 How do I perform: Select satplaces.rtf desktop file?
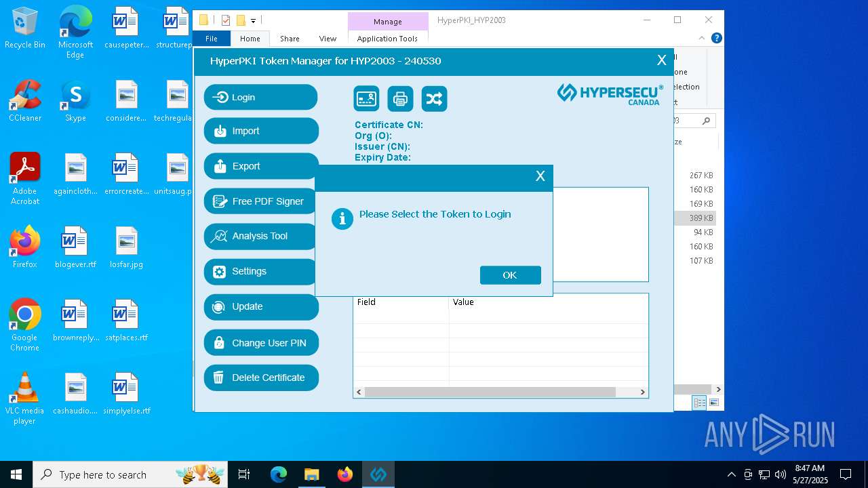point(126,321)
